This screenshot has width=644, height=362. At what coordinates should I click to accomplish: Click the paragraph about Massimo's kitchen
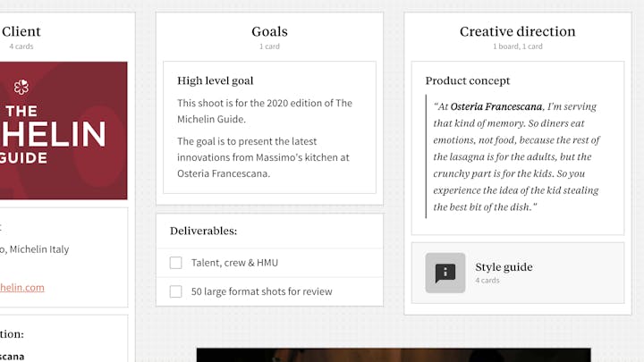pyautogui.click(x=263, y=157)
